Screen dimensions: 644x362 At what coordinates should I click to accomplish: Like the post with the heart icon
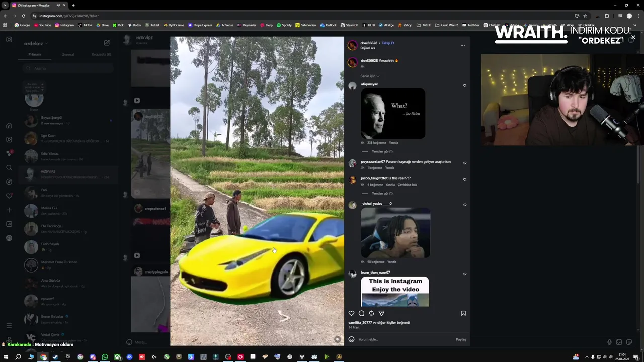[x=351, y=313]
